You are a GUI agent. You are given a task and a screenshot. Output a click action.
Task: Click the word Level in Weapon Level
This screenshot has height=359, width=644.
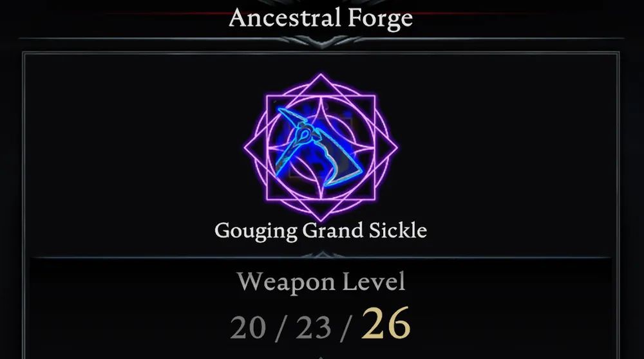click(x=374, y=282)
